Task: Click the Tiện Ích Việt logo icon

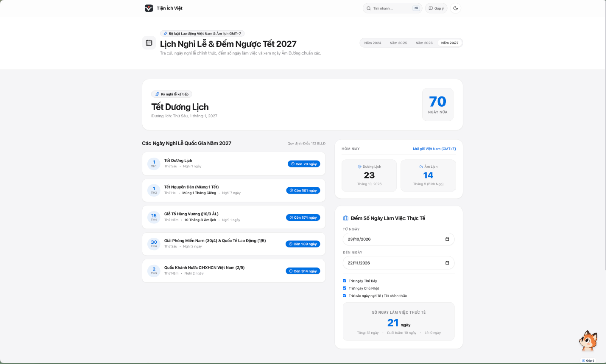Action: [x=149, y=8]
